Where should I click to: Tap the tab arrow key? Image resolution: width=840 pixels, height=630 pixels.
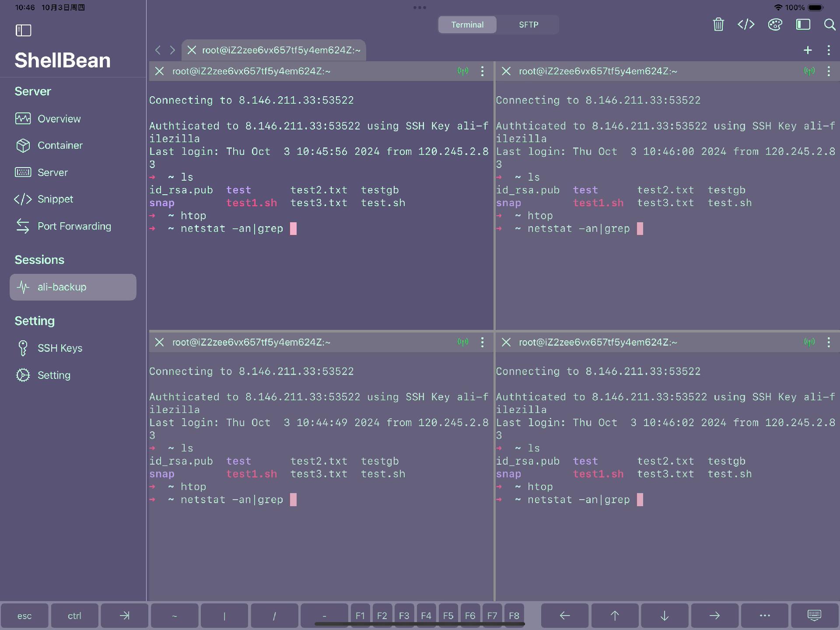pos(125,616)
